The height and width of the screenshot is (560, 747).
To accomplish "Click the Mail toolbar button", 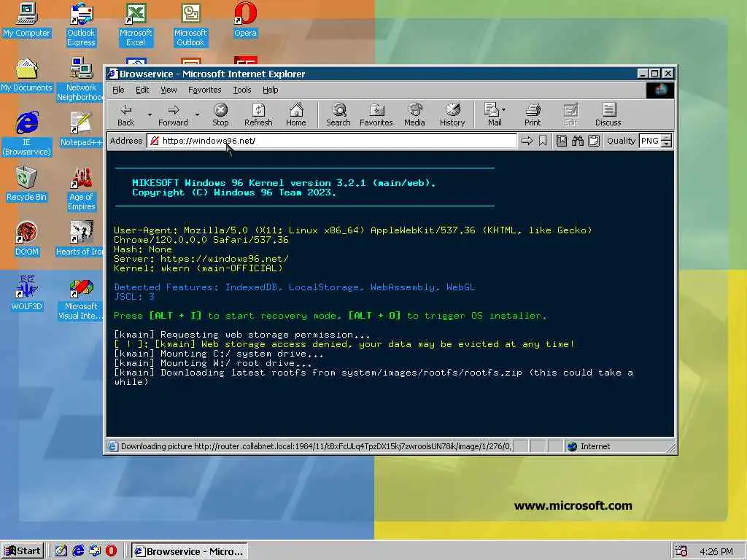I will pyautogui.click(x=492, y=115).
